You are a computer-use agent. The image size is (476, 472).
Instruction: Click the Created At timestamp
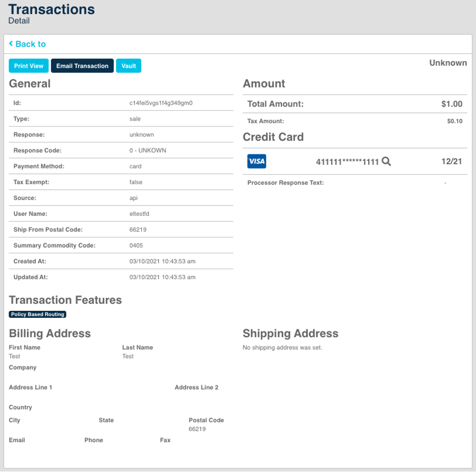pos(162,261)
